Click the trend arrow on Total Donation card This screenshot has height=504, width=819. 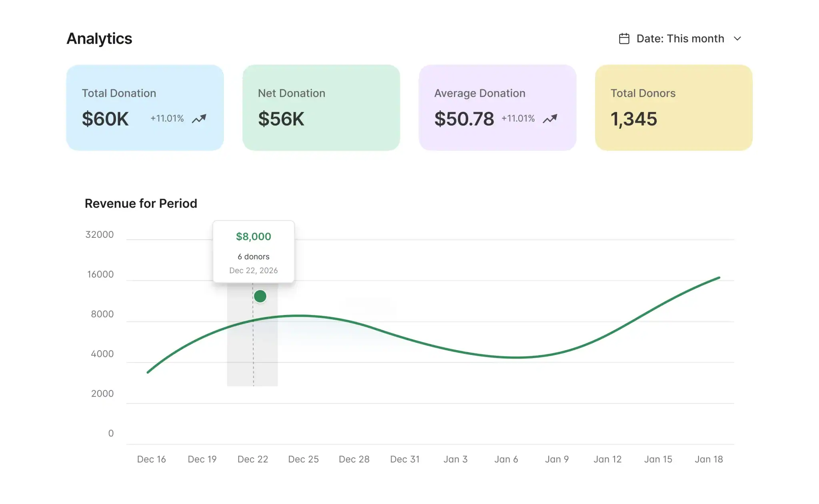pos(199,119)
